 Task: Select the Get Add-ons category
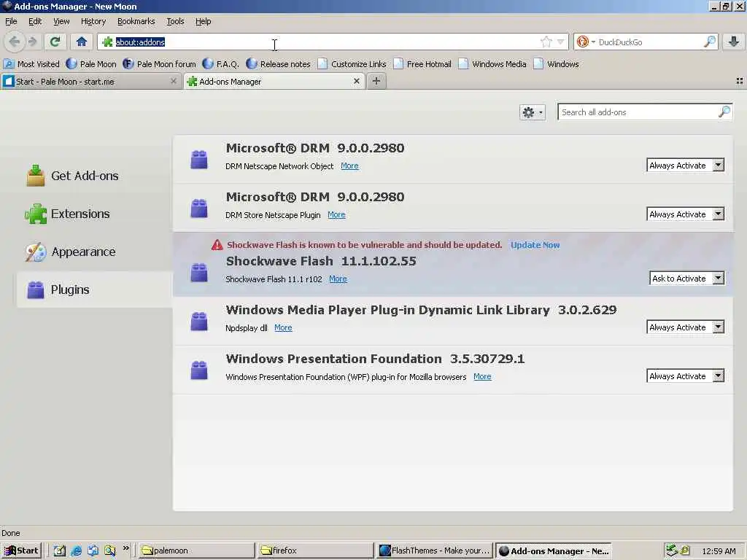point(94,176)
